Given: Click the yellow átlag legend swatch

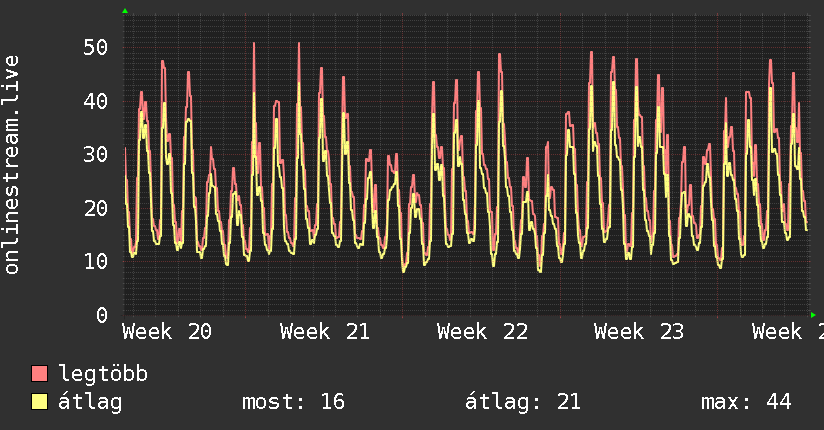Looking at the screenshot, I should point(39,402).
